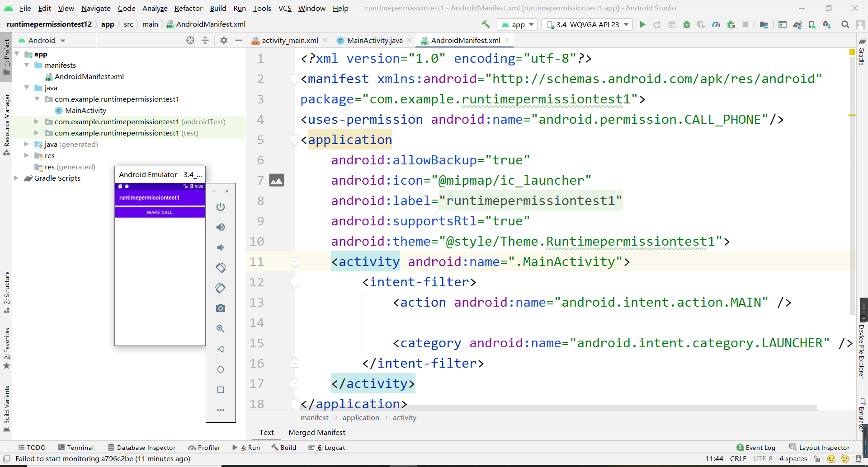Screen dimensions: 868x467
Task: Close the AndroidManifest.xml editor tab
Action: click(507, 40)
